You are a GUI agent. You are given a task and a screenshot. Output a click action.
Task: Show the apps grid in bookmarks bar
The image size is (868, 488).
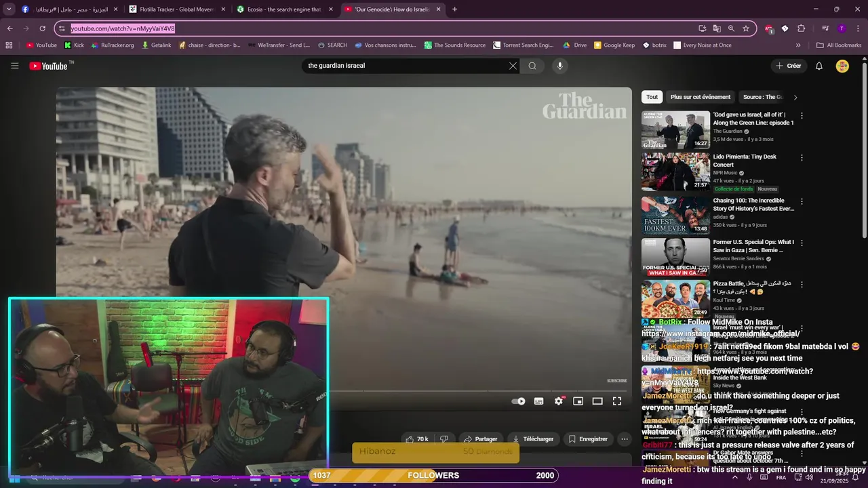click(x=9, y=45)
